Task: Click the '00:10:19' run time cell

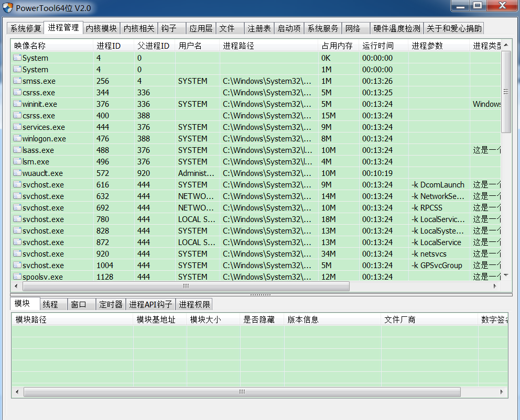Action: pos(384,173)
